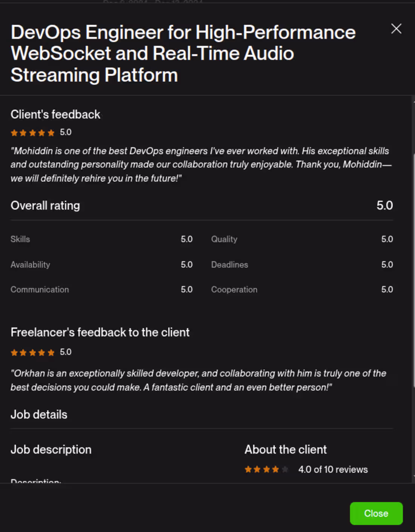Select the third star under Freelancer's feedback
Screen dimensions: 415x532
point(33,353)
